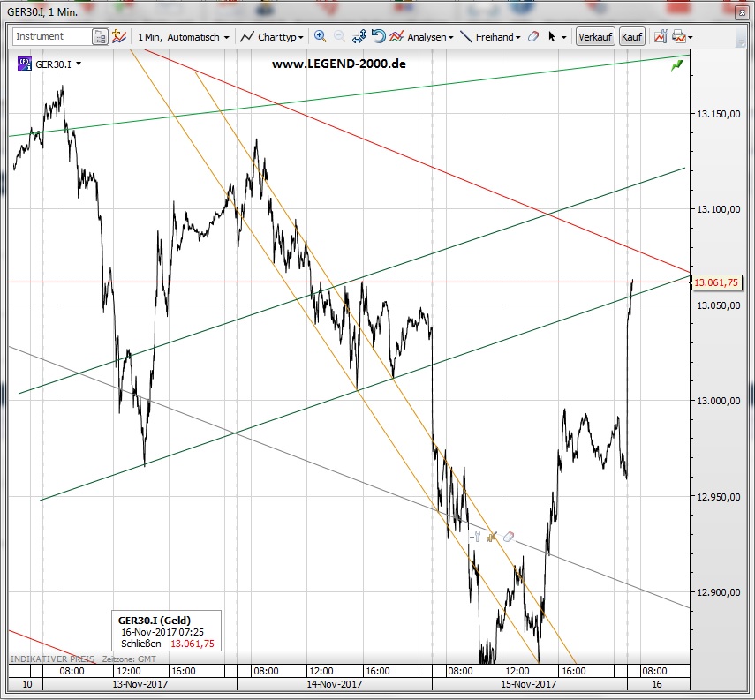Click the Kauf button
The width and height of the screenshot is (755, 700).
tap(631, 36)
